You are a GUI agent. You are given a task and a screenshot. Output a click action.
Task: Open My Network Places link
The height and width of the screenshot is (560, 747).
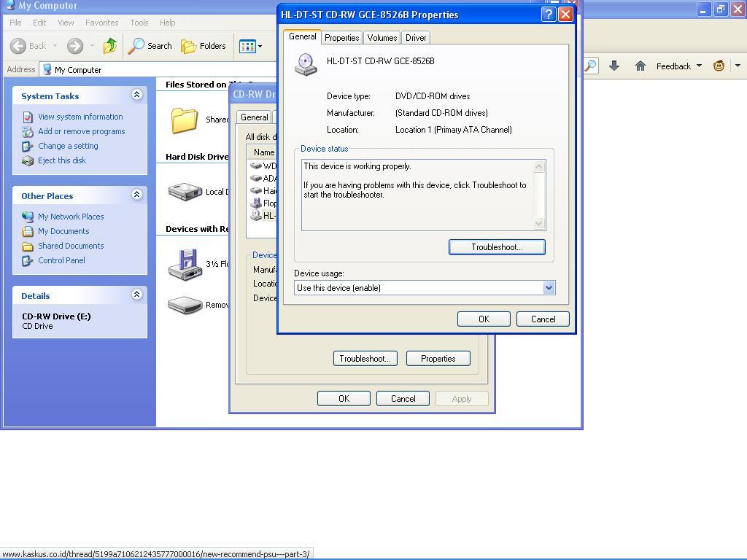(71, 217)
